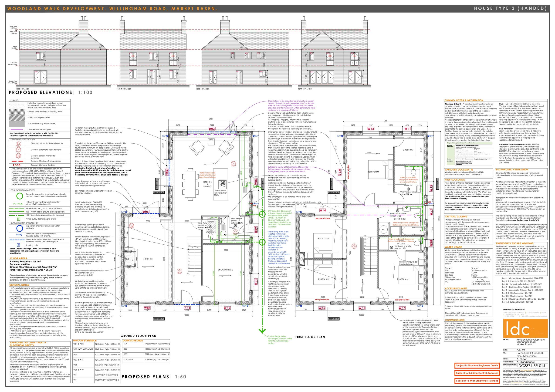Click the Subject to Manufacturers Details box
Viewport: 555px width, 392px height.
(x=477, y=381)
